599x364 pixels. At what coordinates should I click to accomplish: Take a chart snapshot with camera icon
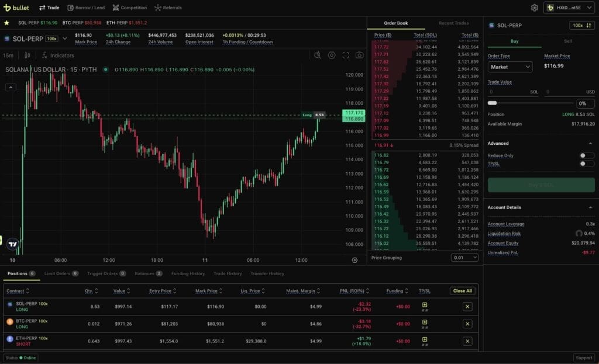pos(359,55)
